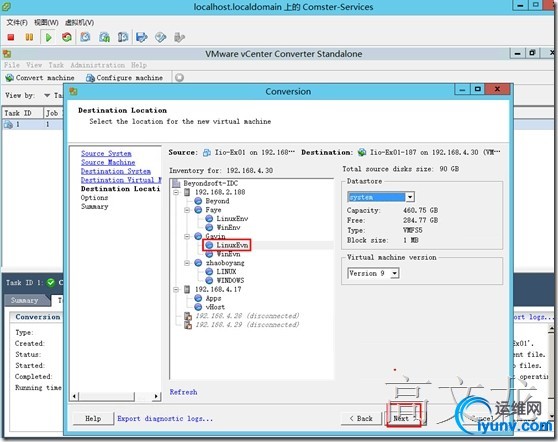Image resolution: width=558 pixels, height=442 pixels.
Task: Open the 虚拟机(V) menu
Action: [x=79, y=22]
